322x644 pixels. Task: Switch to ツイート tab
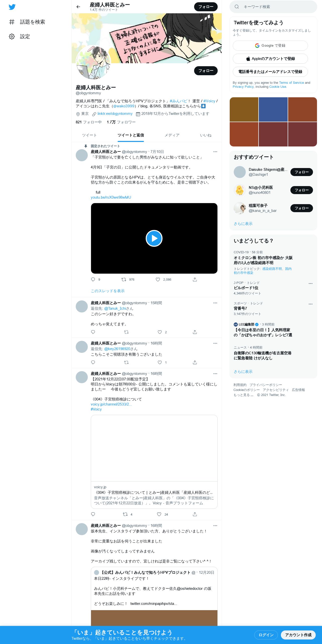click(89, 135)
